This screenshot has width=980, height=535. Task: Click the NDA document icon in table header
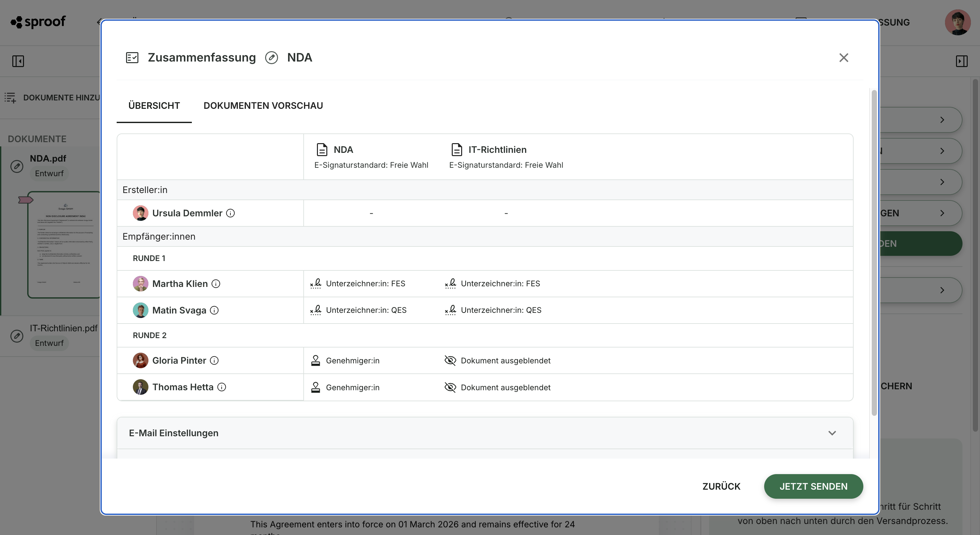point(322,150)
